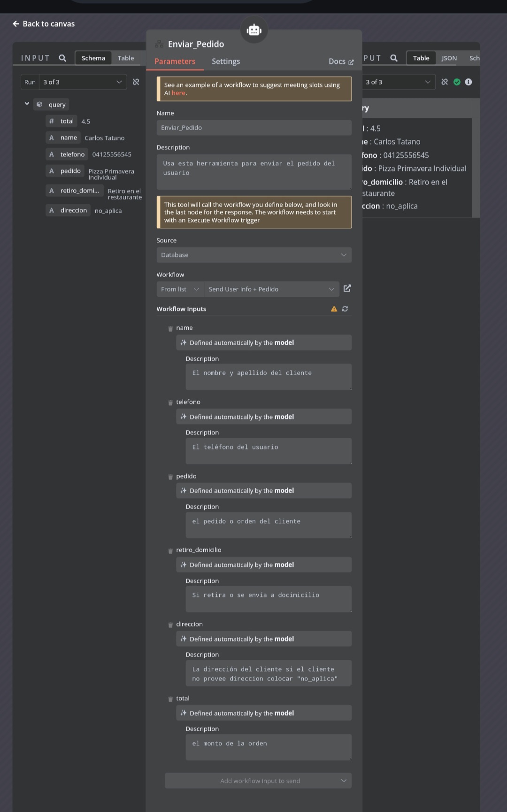Screen dimensions: 507x812
Task: Click the direccion input's description field
Action: tap(269, 673)
